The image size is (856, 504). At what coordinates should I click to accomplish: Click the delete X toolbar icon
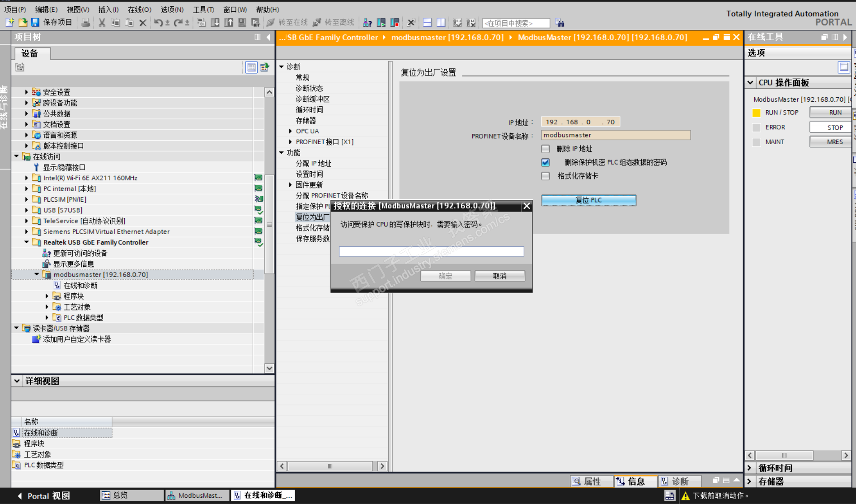click(143, 23)
